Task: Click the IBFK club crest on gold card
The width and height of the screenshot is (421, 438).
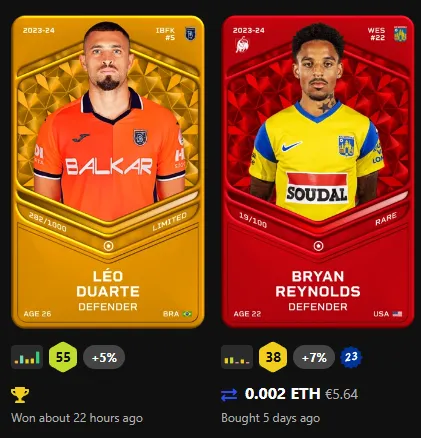Action: pos(190,34)
